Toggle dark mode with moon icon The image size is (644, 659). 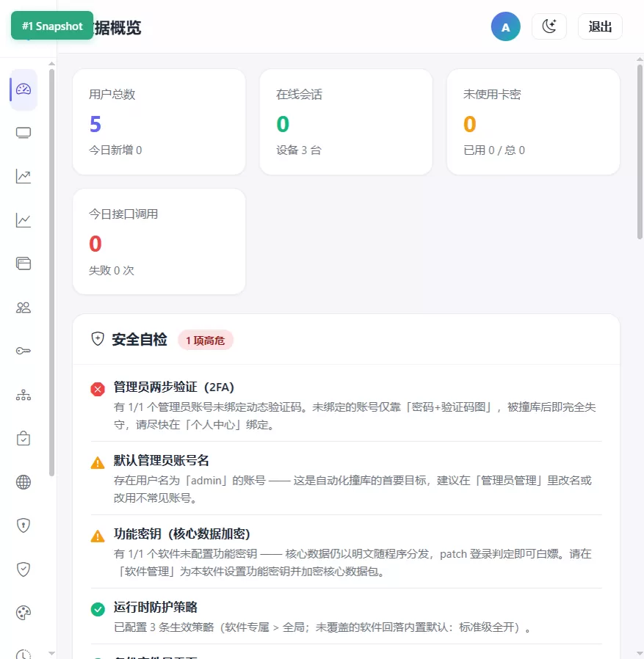point(549,26)
